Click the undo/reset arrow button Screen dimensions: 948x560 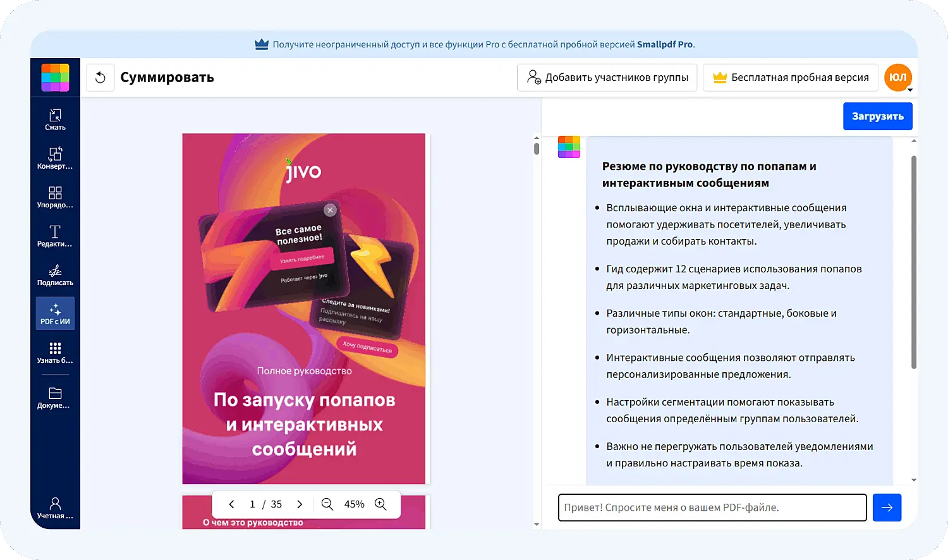click(100, 78)
